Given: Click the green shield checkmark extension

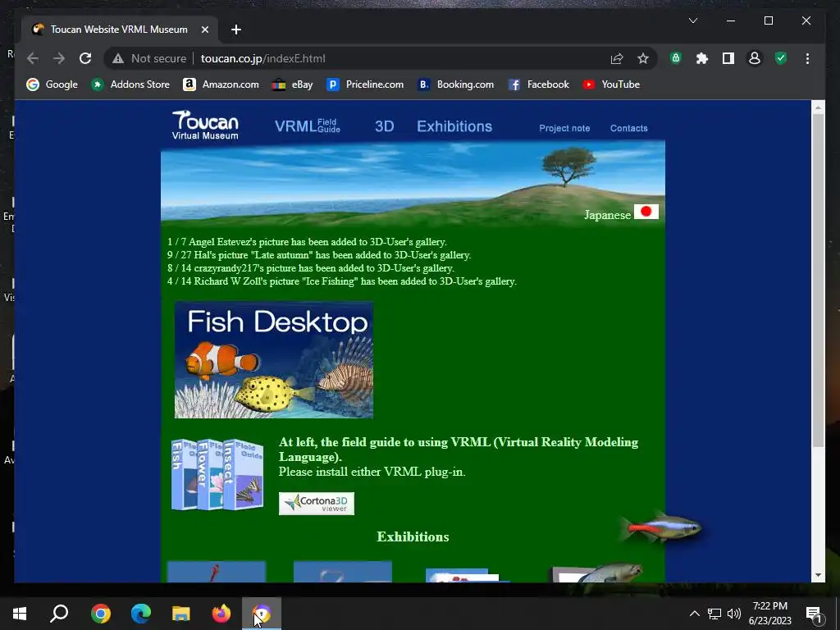Looking at the screenshot, I should tap(781, 58).
